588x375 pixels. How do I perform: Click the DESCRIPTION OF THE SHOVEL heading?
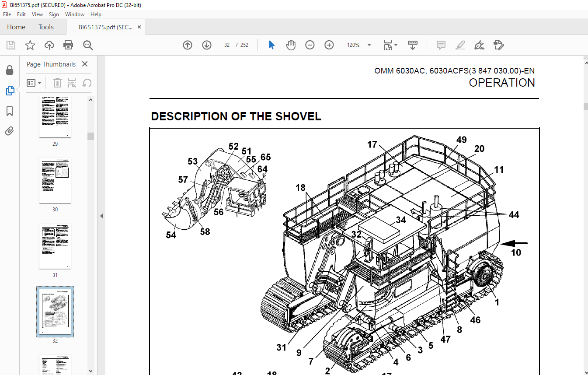click(236, 116)
